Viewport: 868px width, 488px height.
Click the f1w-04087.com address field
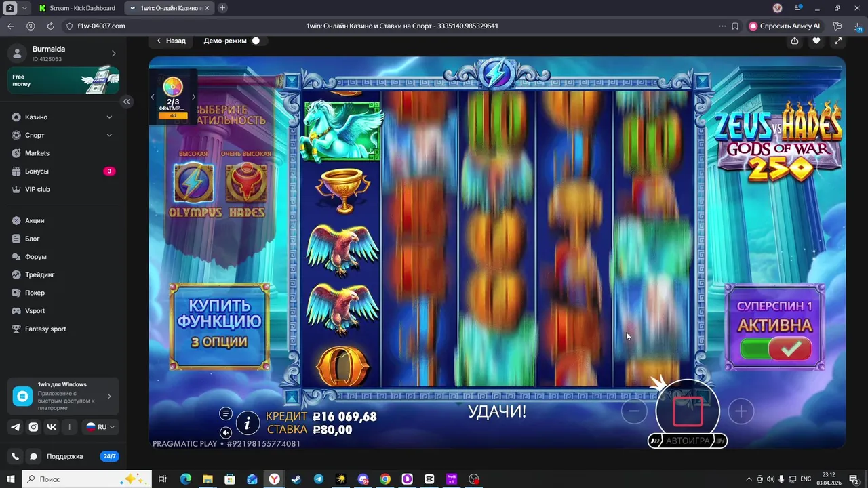coord(102,26)
